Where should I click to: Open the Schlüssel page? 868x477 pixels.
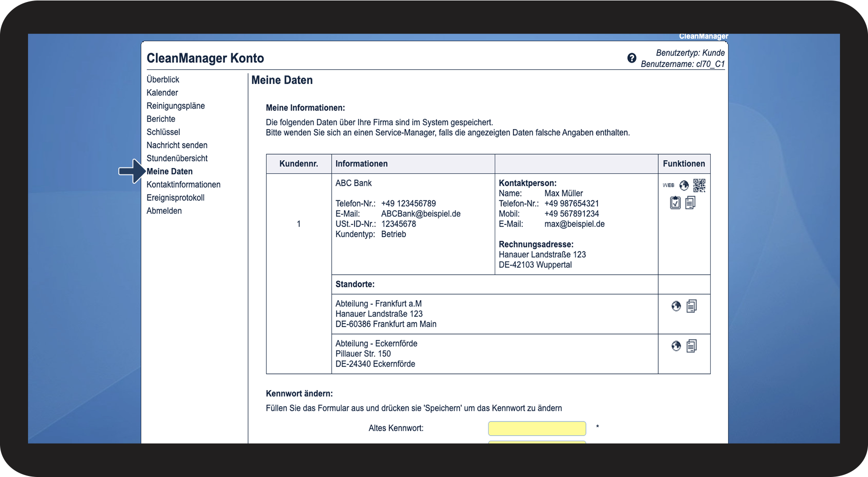pos(163,132)
